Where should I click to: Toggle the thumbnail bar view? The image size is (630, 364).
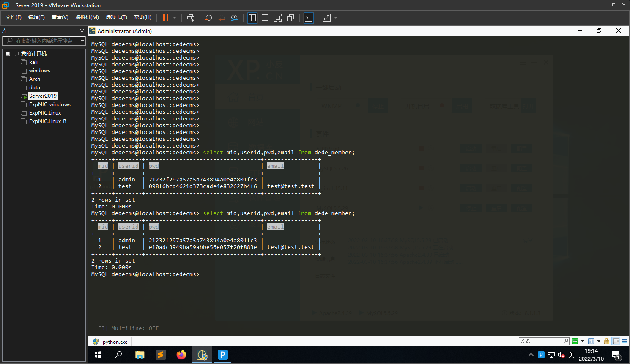(265, 18)
